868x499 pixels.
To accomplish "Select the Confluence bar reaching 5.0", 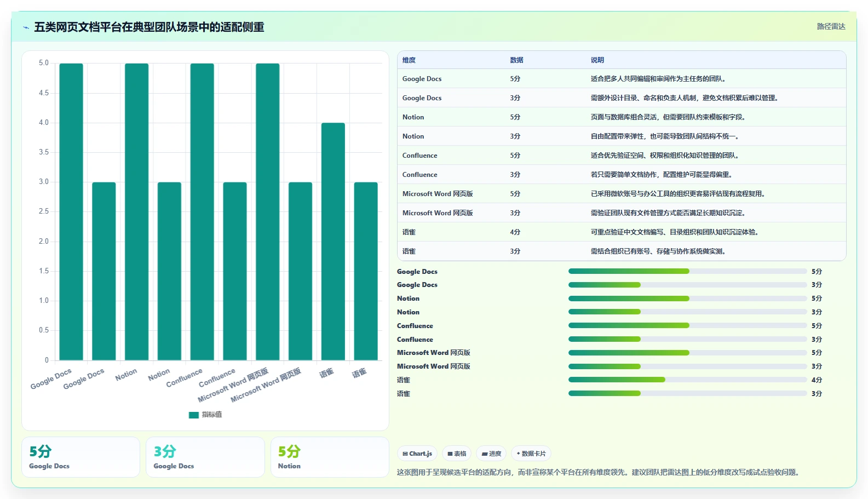I will [x=202, y=211].
